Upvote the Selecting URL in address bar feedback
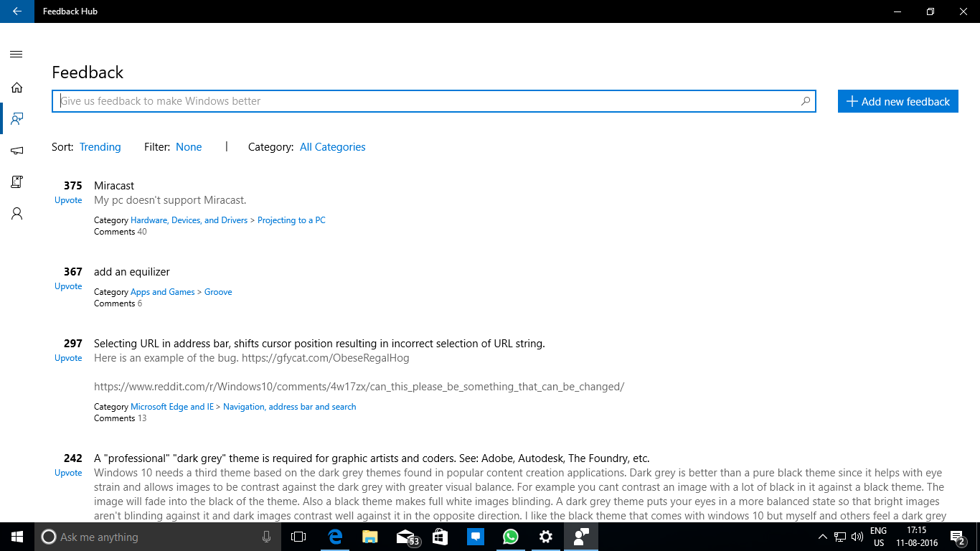Screen dimensions: 980x551 pyautogui.click(x=68, y=358)
